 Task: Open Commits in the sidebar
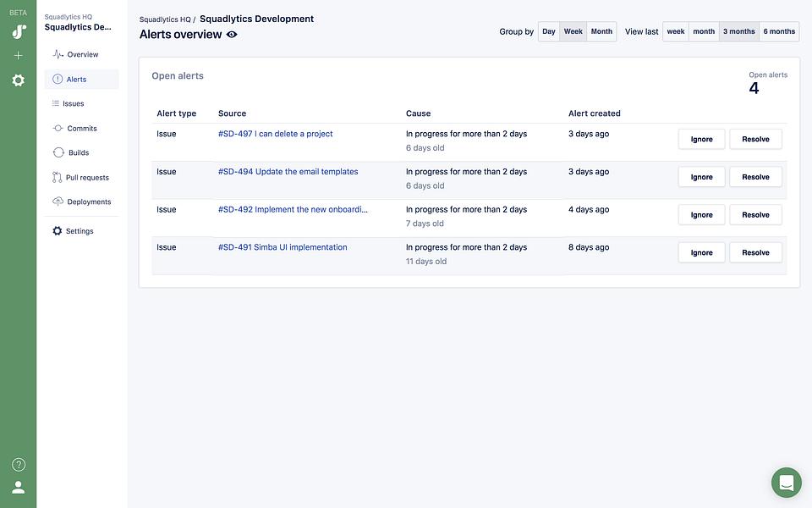click(x=82, y=128)
